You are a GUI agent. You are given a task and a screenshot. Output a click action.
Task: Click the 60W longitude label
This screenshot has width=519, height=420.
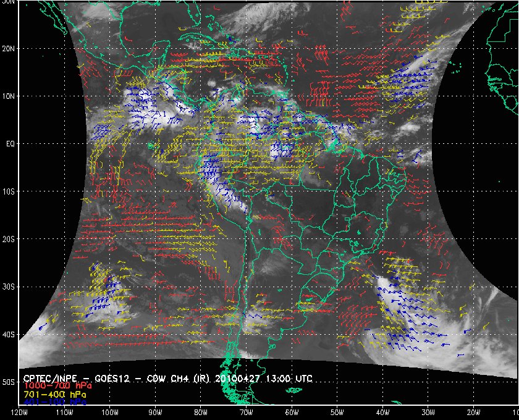(x=292, y=413)
